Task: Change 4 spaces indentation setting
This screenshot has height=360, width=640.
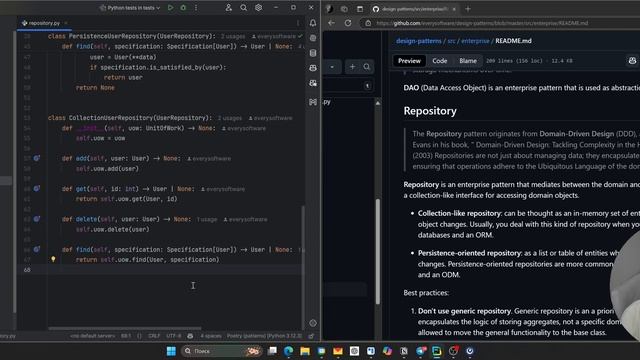Action: point(211,336)
